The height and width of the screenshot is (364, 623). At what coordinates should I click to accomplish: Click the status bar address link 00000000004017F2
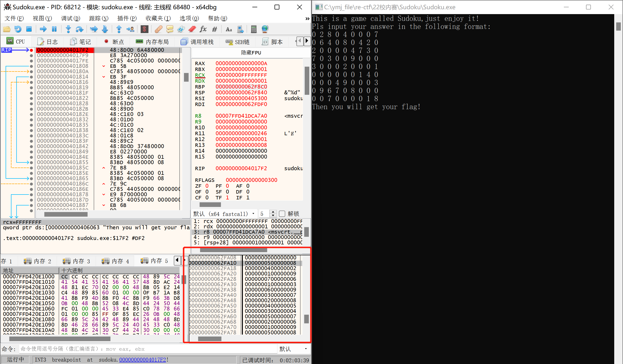click(x=142, y=360)
